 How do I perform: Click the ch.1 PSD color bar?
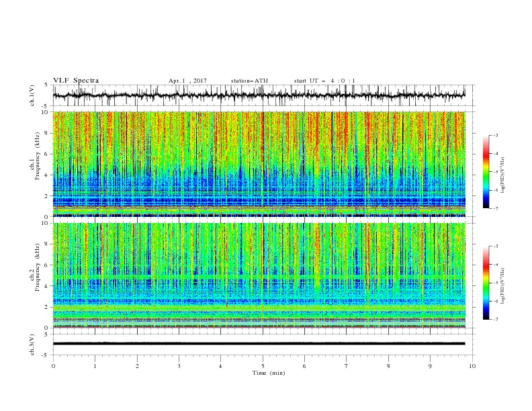click(x=486, y=172)
